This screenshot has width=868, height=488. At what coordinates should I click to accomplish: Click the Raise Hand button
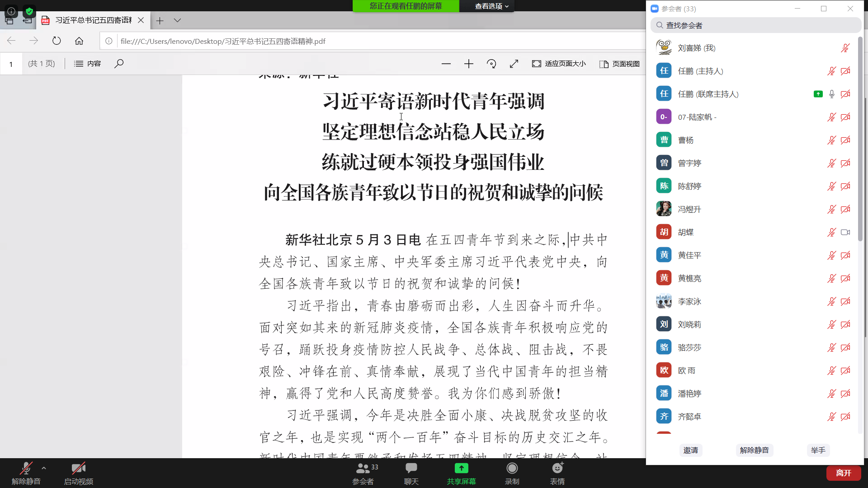pyautogui.click(x=818, y=450)
